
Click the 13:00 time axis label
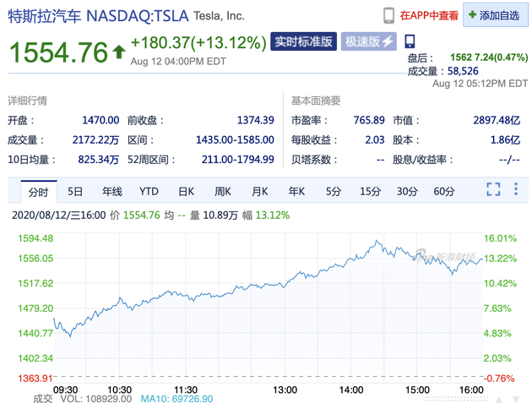coord(285,389)
